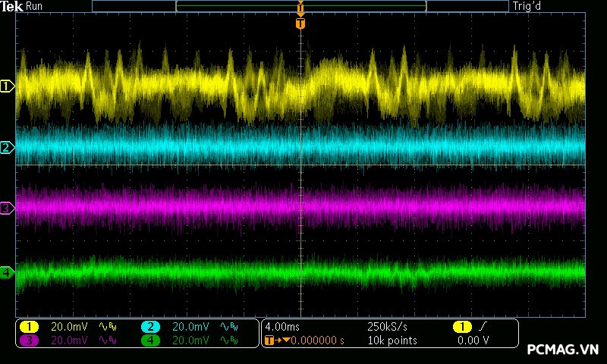Screen dimensions: 607x364
Task: Click the Run acquisition status
Action: 34,6
